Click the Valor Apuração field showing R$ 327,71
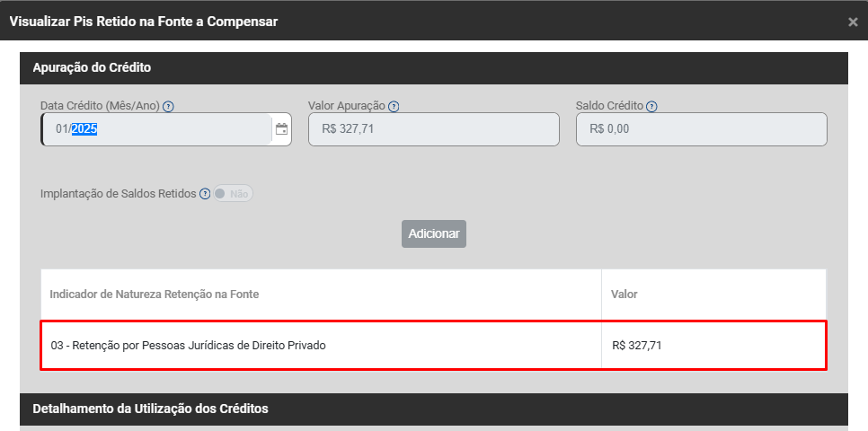 point(433,129)
